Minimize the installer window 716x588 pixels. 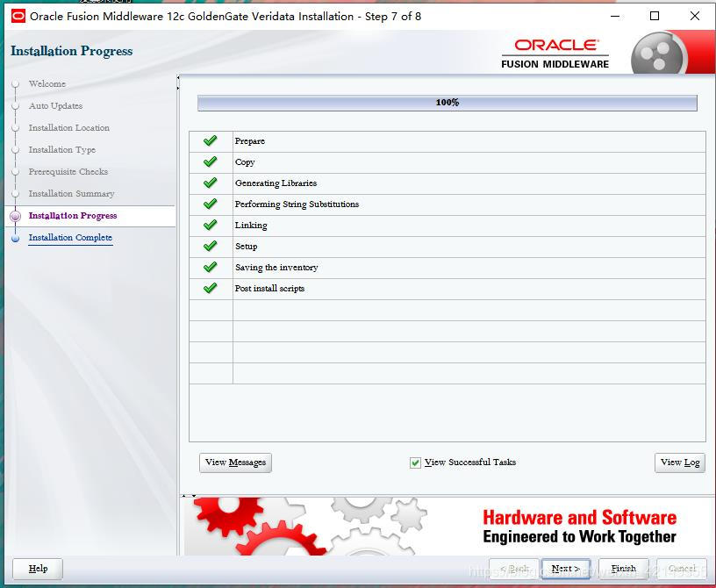pyautogui.click(x=615, y=17)
